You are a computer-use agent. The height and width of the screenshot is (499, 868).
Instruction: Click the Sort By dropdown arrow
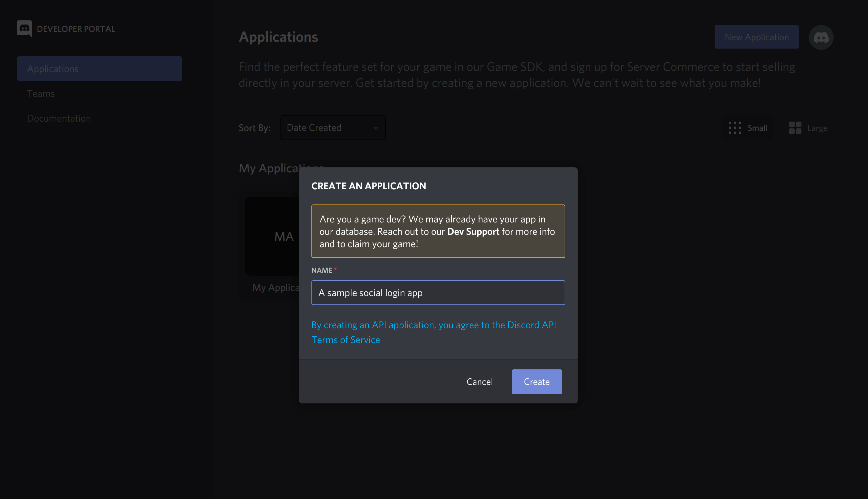375,127
